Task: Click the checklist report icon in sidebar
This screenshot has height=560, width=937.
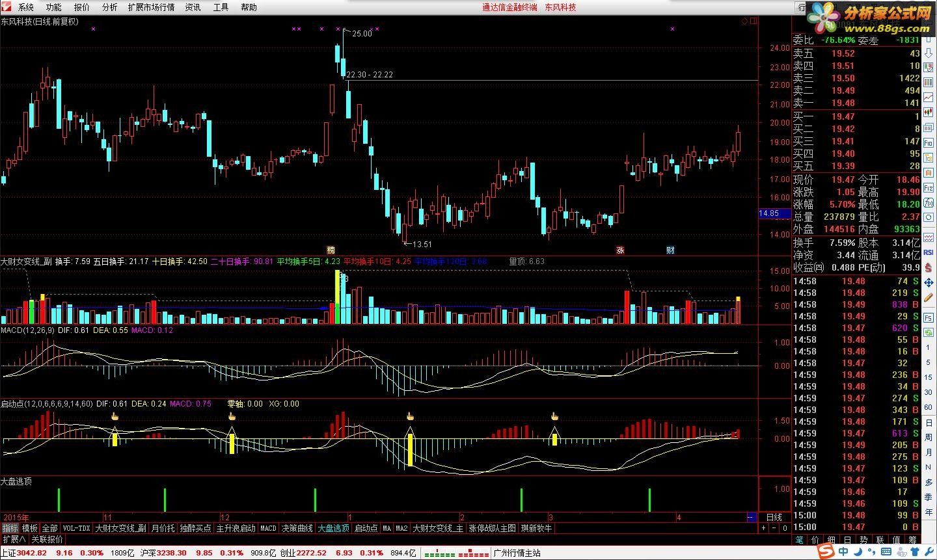Action: coord(929,68)
